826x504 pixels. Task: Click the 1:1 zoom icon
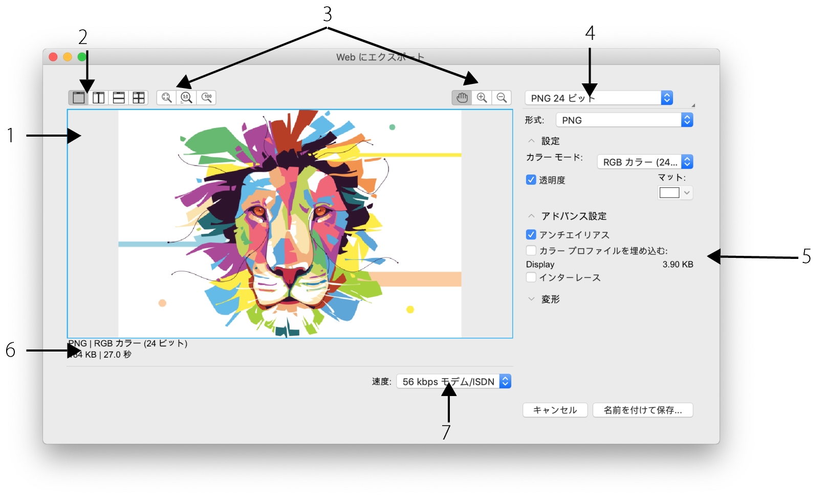pos(186,98)
